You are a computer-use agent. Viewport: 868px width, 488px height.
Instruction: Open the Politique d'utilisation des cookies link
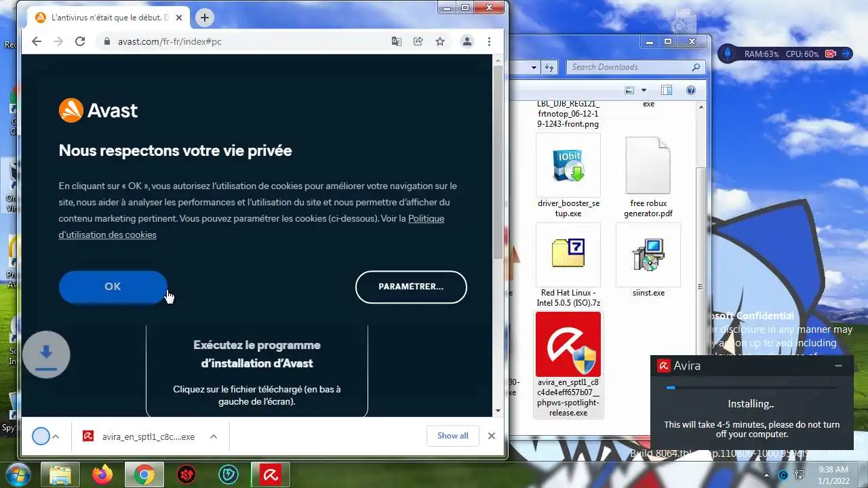click(252, 226)
